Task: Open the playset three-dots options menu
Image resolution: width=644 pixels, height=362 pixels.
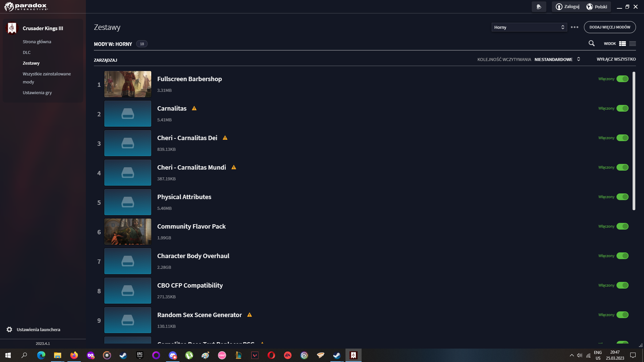Action: click(575, 27)
